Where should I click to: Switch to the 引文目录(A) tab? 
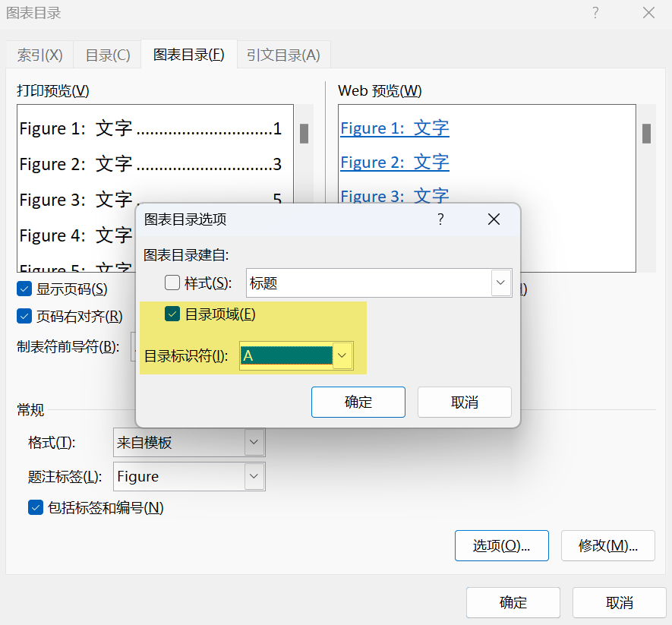283,55
